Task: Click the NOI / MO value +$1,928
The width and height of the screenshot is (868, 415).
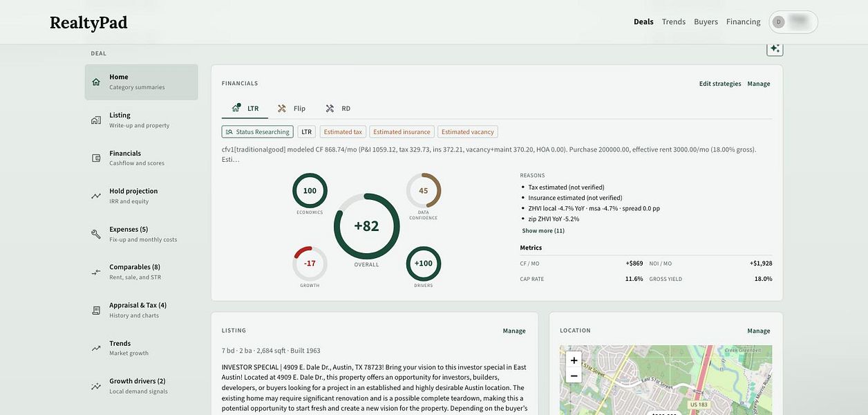Action: click(x=761, y=264)
